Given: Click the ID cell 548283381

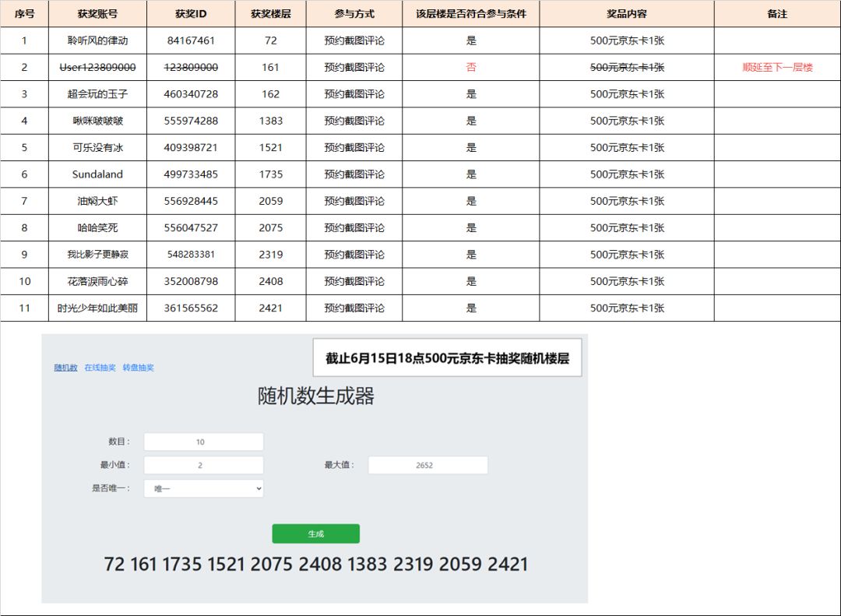Looking at the screenshot, I should click(x=191, y=255).
